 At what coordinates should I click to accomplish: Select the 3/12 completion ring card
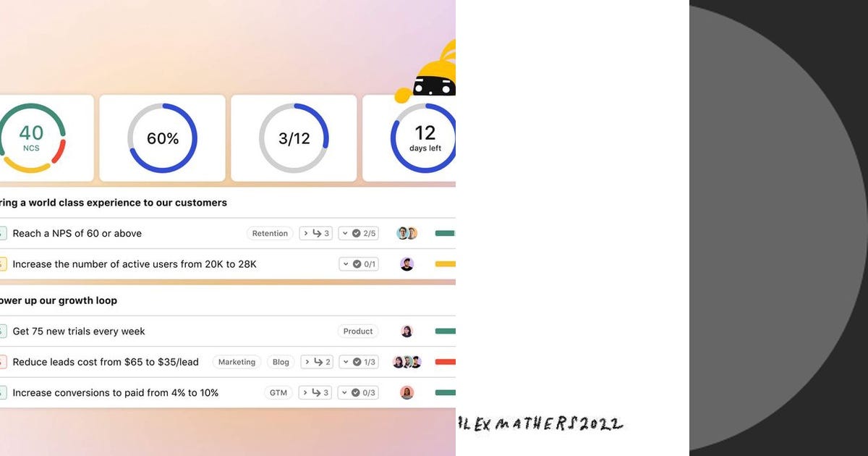(x=294, y=138)
